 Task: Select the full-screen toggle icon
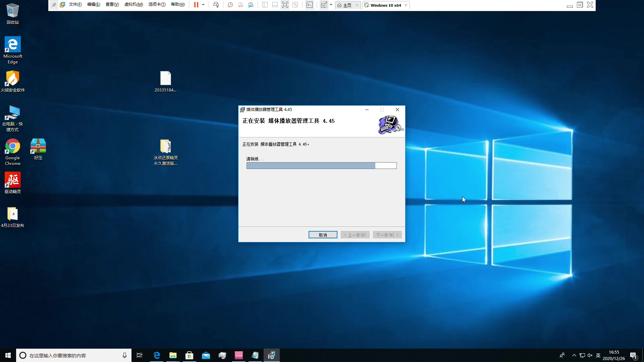point(285,5)
